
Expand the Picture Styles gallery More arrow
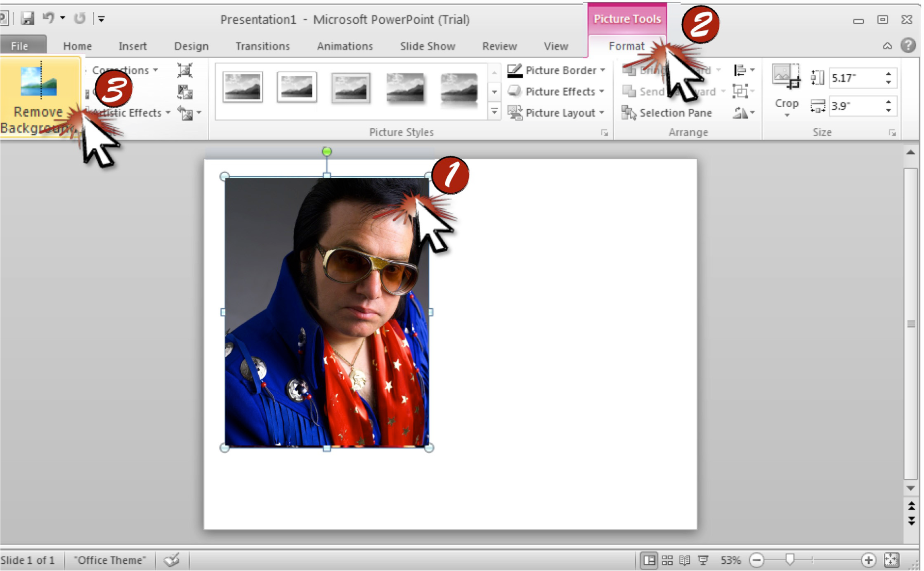494,111
